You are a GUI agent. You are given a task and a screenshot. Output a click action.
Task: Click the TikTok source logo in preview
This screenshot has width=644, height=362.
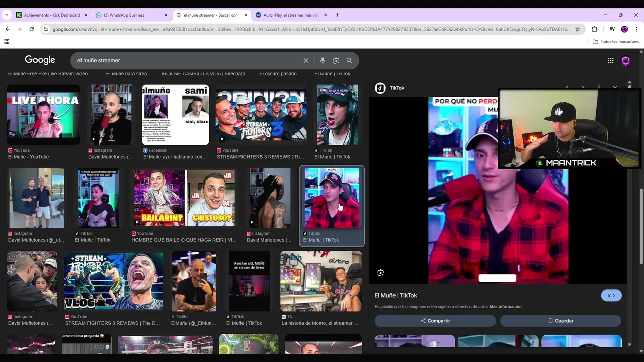[x=380, y=88]
